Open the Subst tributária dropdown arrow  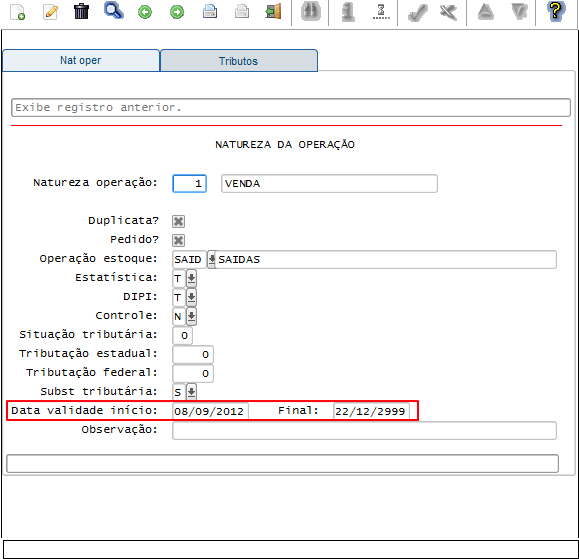click(x=191, y=392)
